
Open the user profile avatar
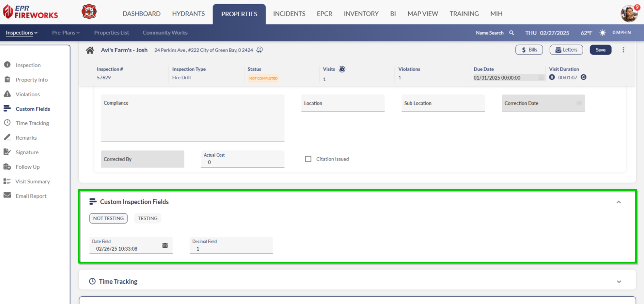tap(629, 14)
